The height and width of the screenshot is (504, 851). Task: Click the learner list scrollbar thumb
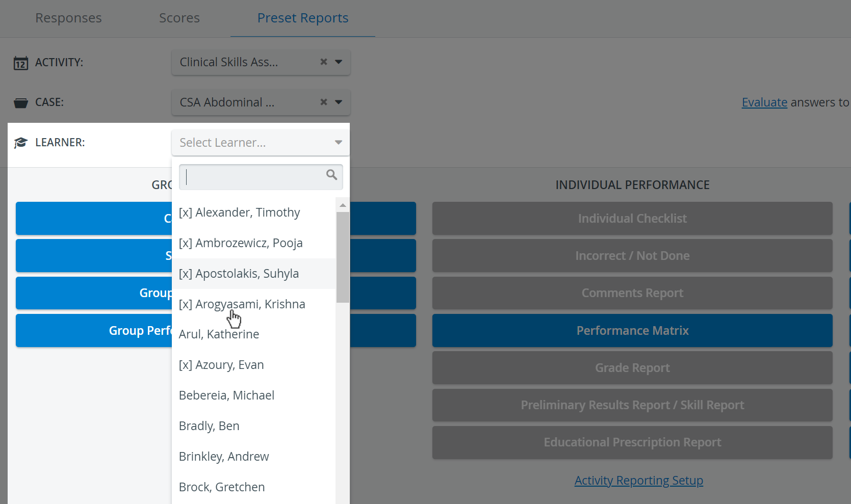343,257
